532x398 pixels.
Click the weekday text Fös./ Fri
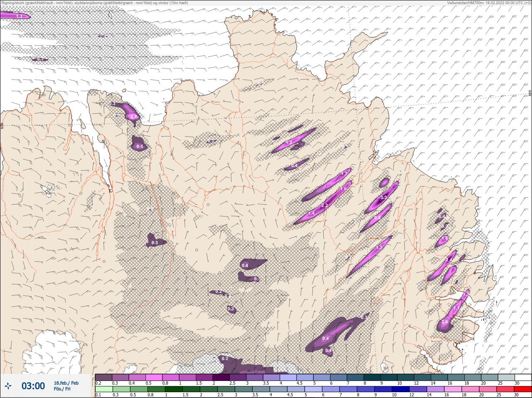[x=62, y=389]
